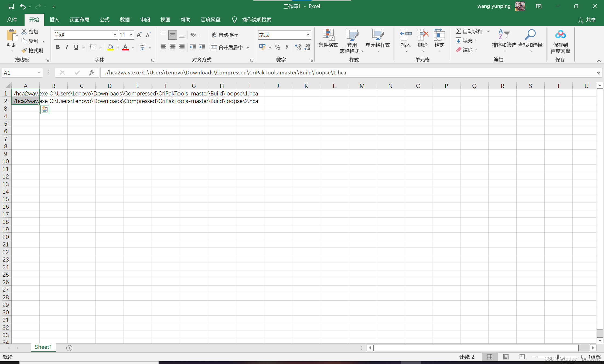This screenshot has width=604, height=364.
Task: Click decrease decimal places icon
Action: pos(307,47)
